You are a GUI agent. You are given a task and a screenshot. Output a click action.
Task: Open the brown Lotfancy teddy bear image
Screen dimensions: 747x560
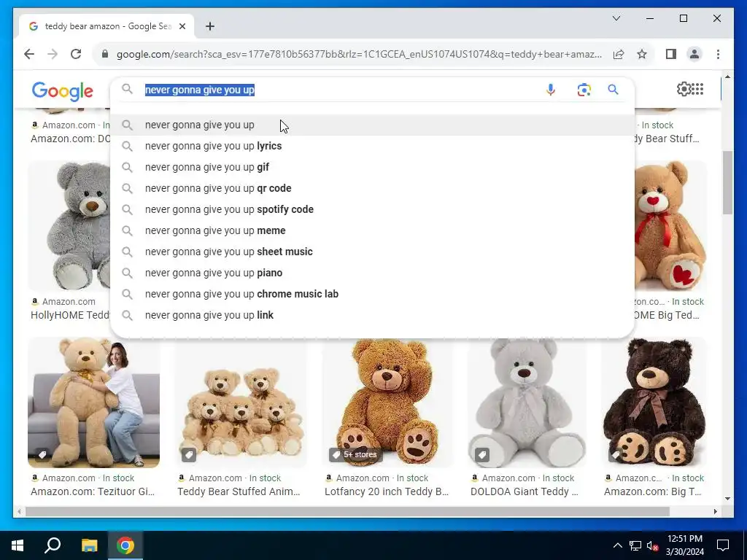click(387, 402)
